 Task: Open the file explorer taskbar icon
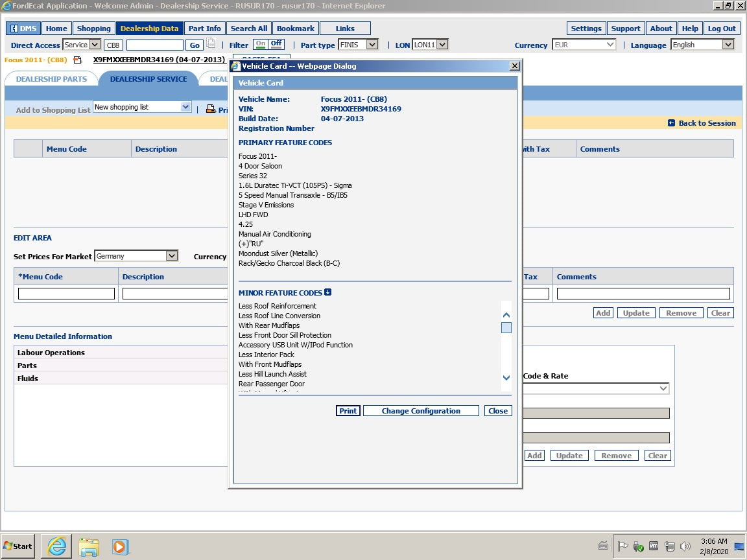coord(89,546)
